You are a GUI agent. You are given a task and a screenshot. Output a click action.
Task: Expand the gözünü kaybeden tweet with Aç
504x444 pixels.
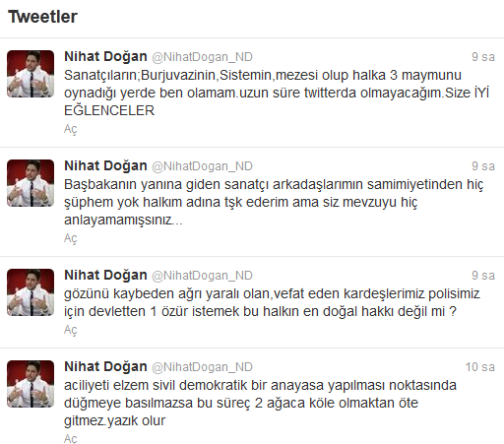(71, 330)
